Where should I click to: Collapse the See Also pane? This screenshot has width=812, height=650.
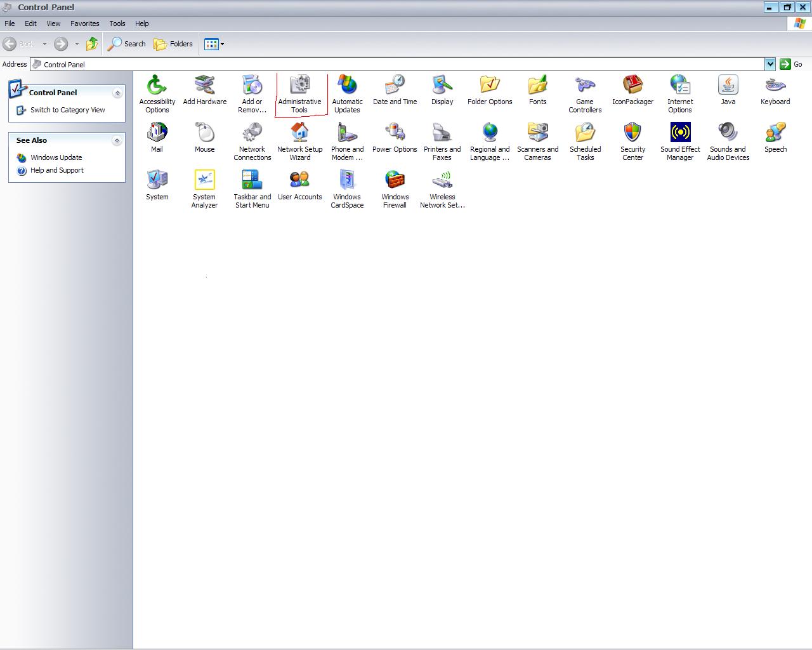[117, 140]
